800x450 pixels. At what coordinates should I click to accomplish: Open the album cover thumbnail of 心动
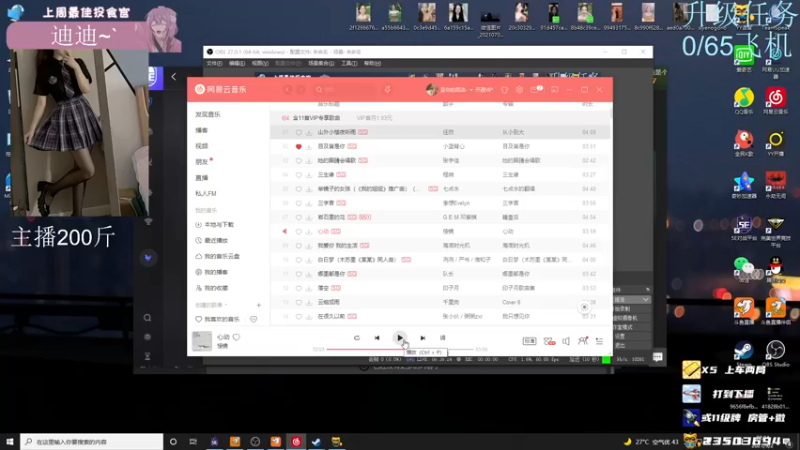202,341
